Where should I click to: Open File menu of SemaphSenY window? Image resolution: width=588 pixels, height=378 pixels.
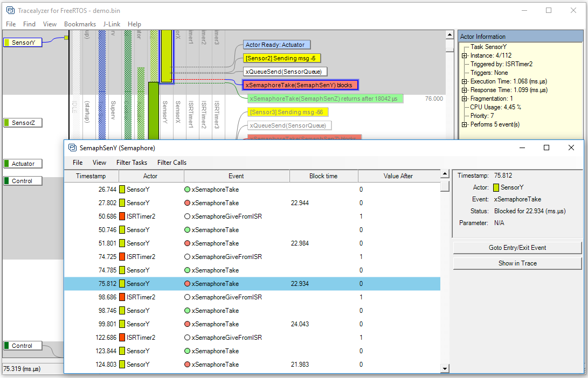(x=78, y=163)
